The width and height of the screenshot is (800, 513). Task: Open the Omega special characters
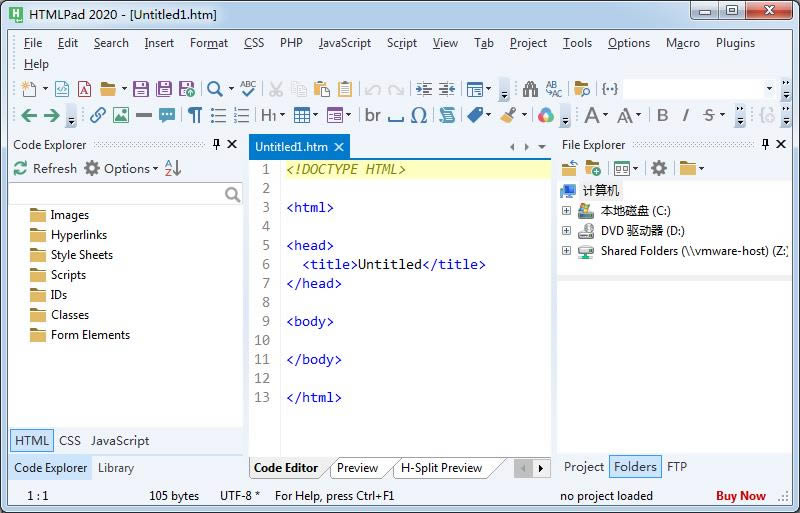click(419, 115)
